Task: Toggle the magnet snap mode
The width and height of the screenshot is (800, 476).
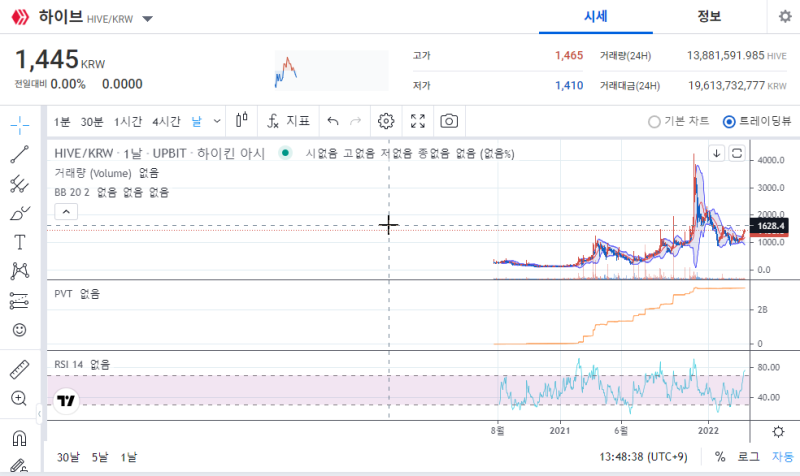Action: (19, 438)
